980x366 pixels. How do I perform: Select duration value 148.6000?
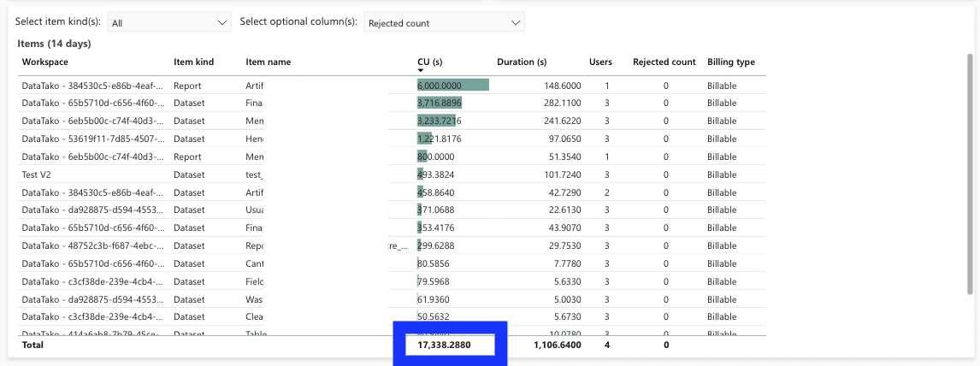[561, 86]
